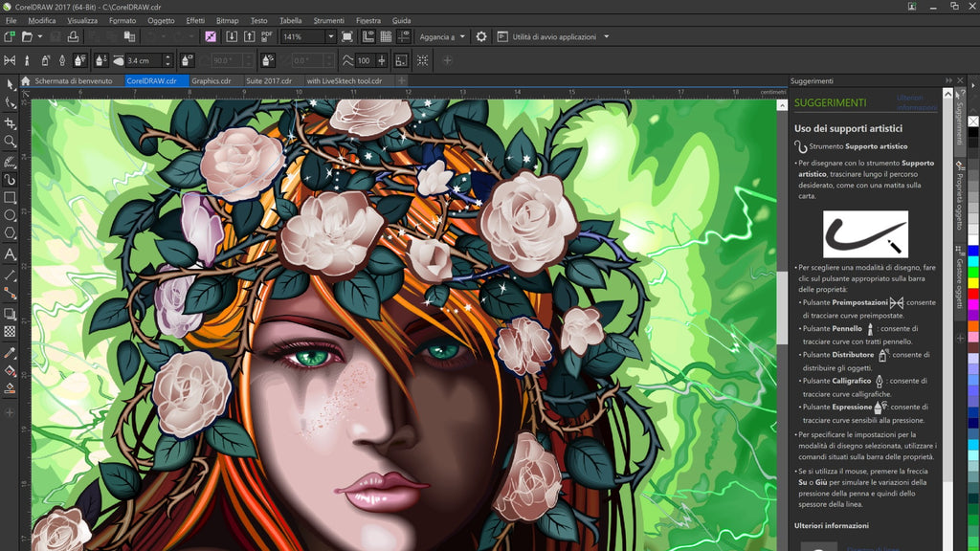Click the Export icon

coord(249,37)
